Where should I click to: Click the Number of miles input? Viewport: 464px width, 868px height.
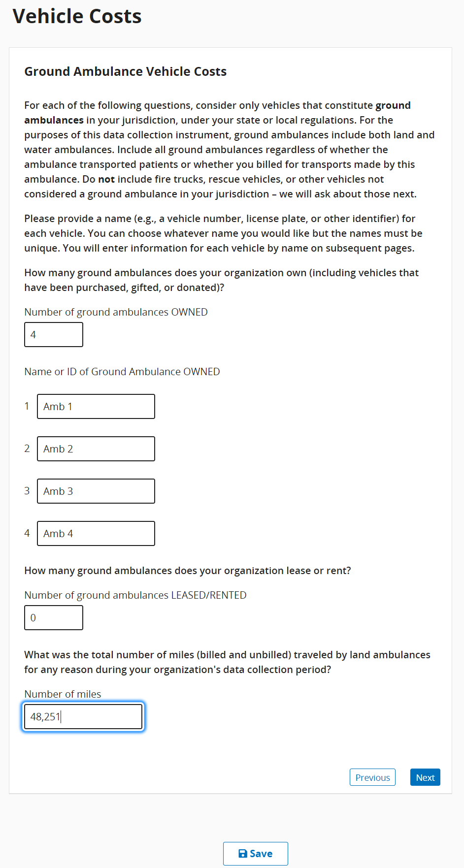(83, 717)
